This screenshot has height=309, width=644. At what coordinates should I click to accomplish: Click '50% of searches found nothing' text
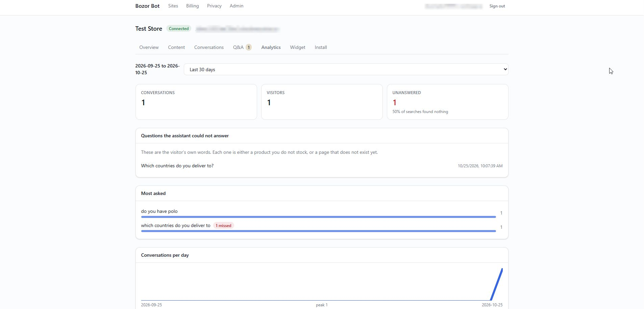click(x=420, y=112)
